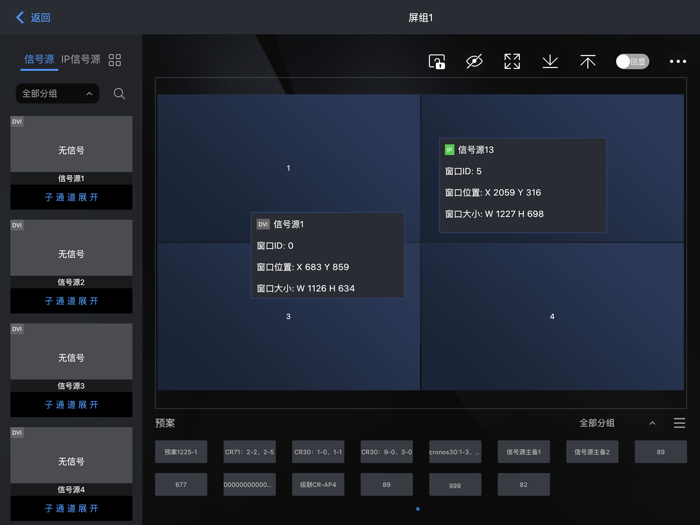Click screen number 3 on the wall
Viewport: 700px width, 525px height.
point(288,316)
